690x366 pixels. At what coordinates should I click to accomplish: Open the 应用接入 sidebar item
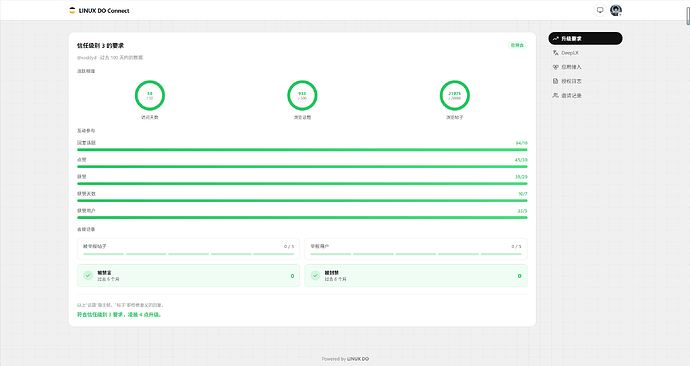coord(585,67)
